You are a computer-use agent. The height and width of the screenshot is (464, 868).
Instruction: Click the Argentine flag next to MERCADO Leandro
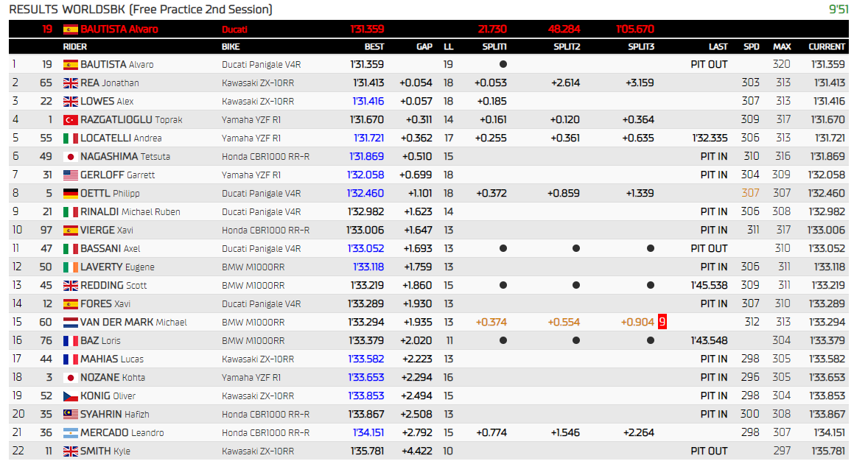pyautogui.click(x=70, y=432)
